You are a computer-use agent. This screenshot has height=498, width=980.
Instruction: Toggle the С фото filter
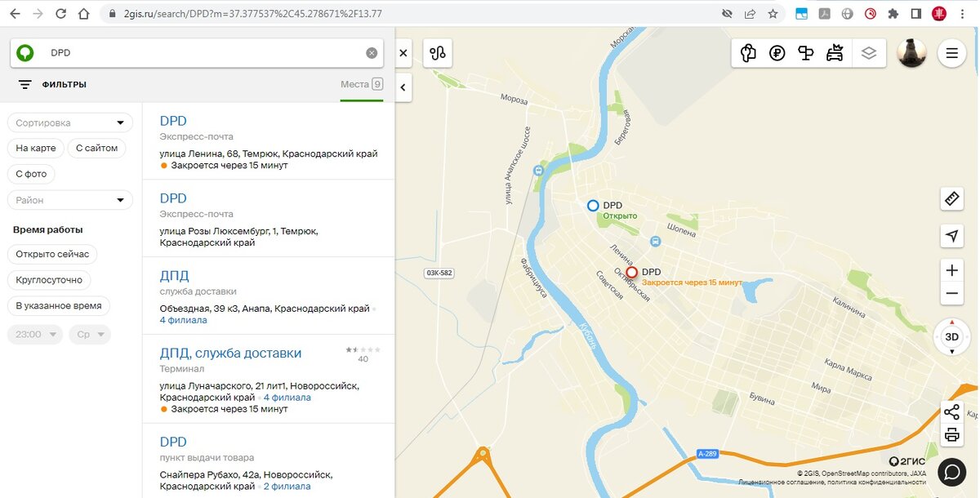[x=31, y=174]
